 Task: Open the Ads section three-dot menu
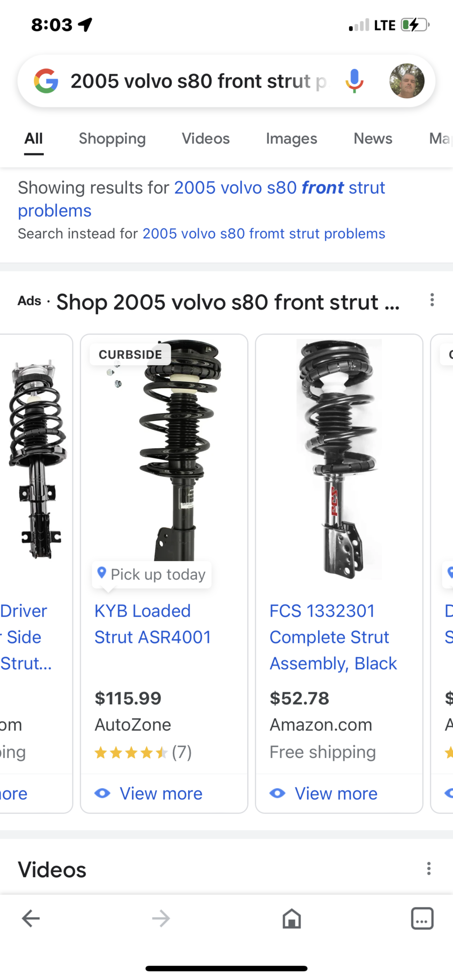point(432,300)
